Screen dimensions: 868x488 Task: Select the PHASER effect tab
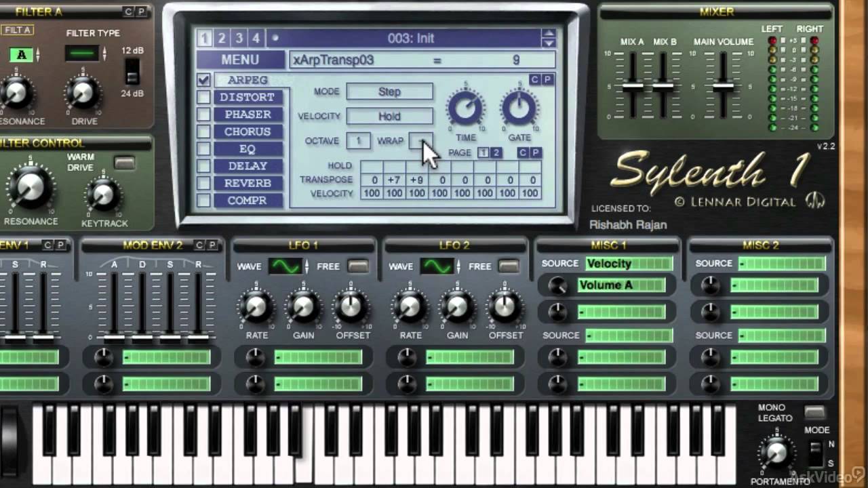coord(248,115)
